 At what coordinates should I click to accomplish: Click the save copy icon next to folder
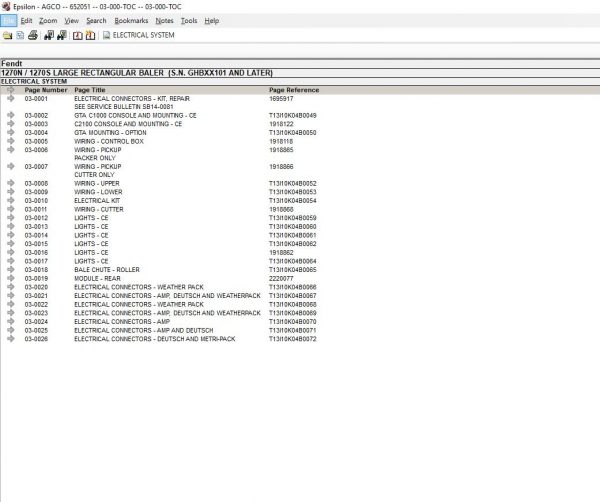pyautogui.click(x=20, y=36)
